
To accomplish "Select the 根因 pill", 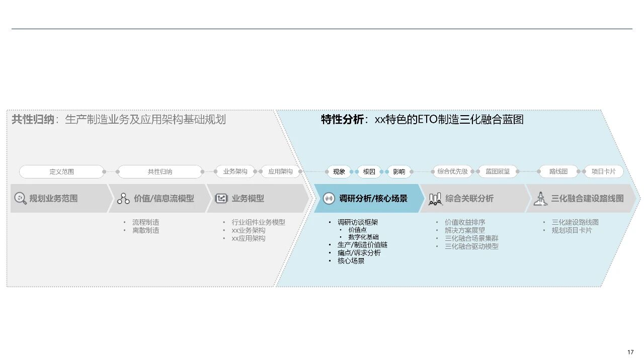I will coord(369,172).
